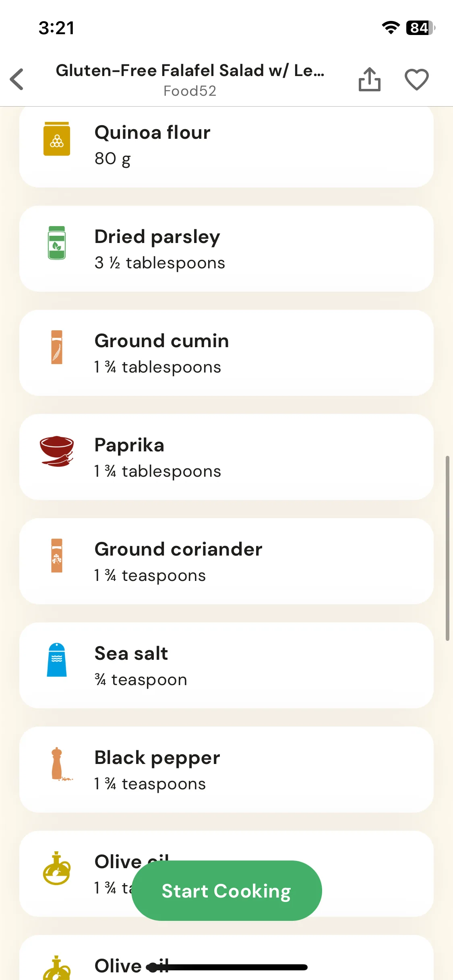Select the Ground cumin ingredient row
Screen dimensions: 453x980
(226, 353)
